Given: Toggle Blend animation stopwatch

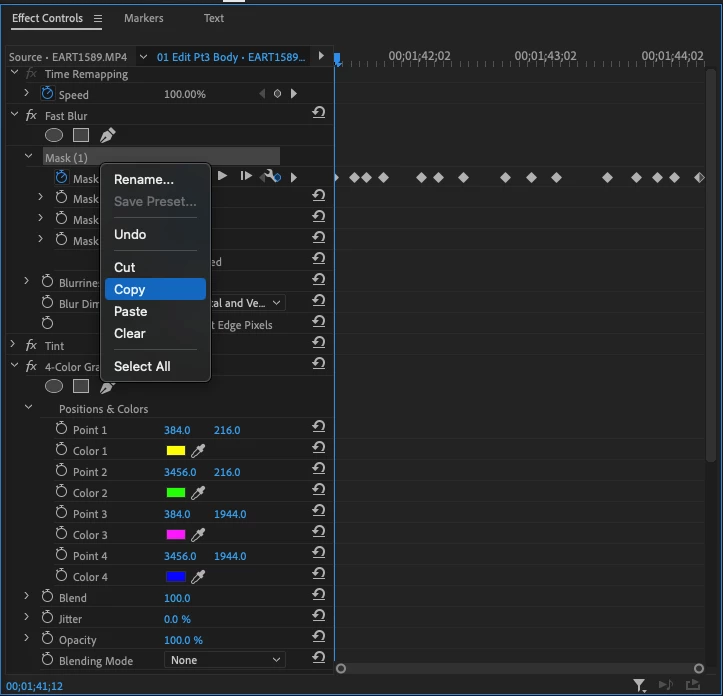Looking at the screenshot, I should click(47, 596).
